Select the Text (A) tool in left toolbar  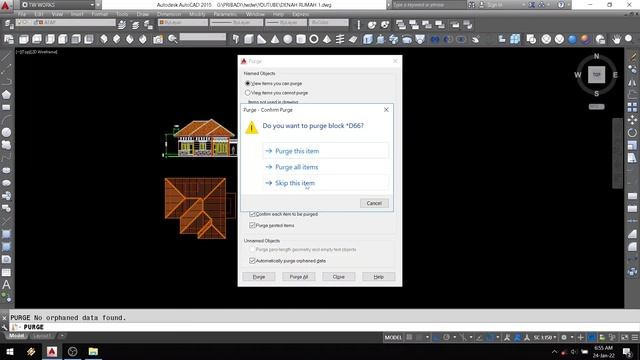coord(7,284)
